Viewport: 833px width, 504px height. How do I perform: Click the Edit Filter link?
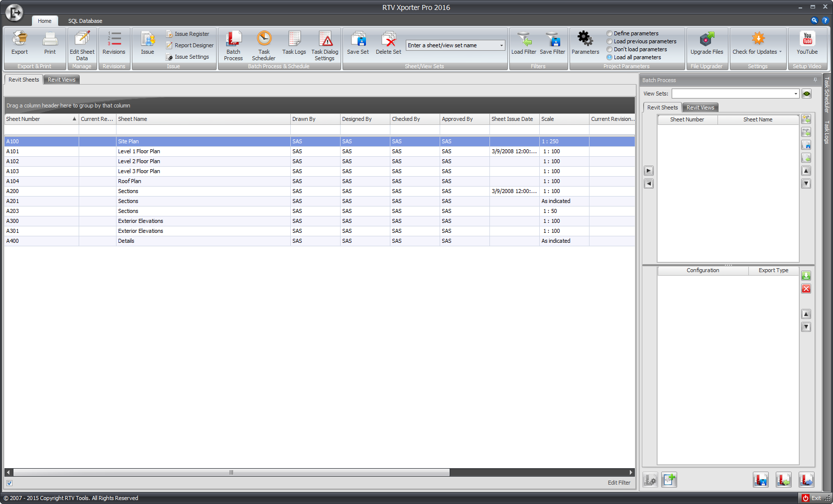pyautogui.click(x=619, y=482)
